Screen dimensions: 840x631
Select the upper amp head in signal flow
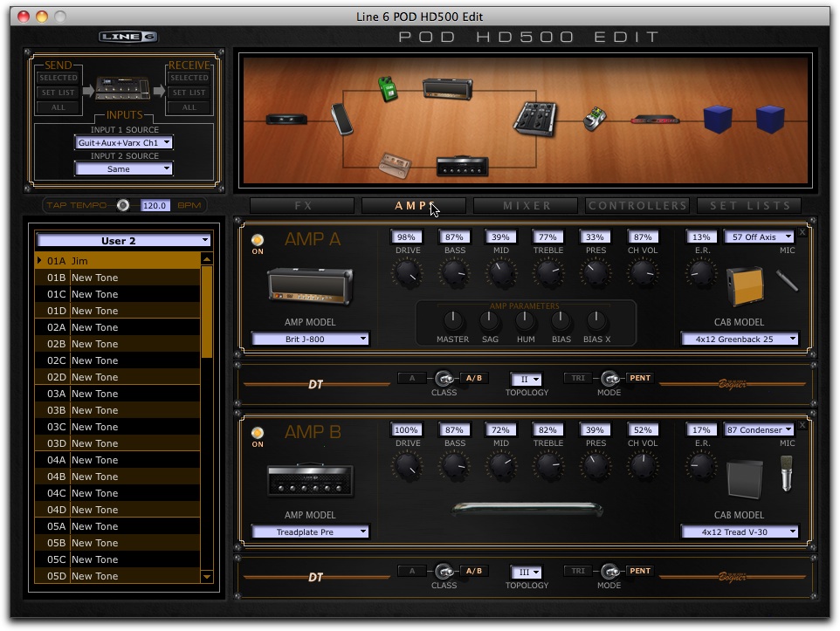coord(447,89)
